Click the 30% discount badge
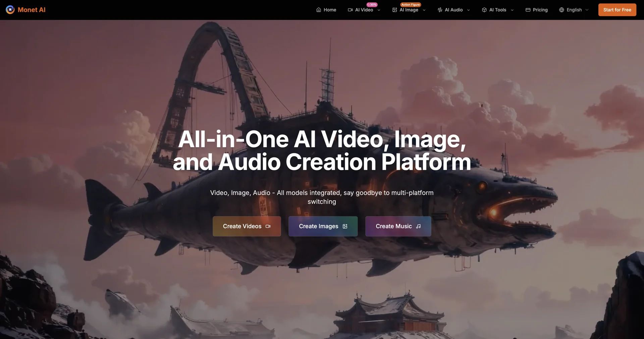The width and height of the screenshot is (644, 339). tap(372, 5)
